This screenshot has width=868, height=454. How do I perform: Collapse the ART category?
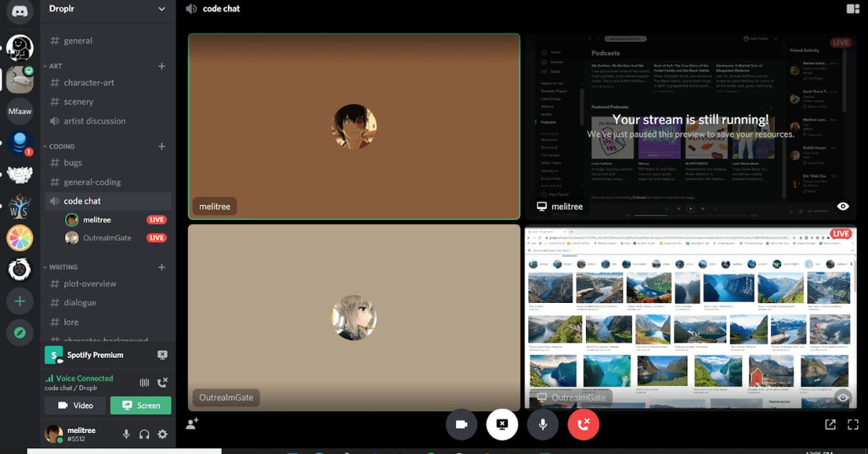[x=54, y=66]
